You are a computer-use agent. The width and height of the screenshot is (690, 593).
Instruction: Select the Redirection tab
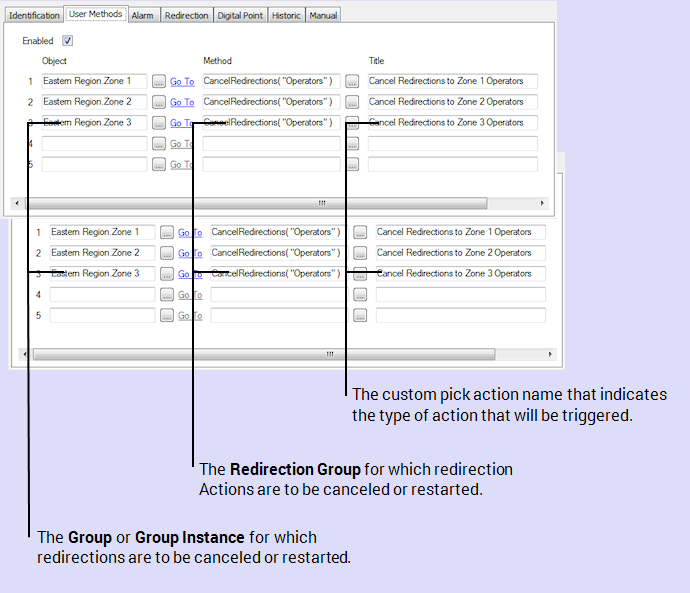(186, 15)
